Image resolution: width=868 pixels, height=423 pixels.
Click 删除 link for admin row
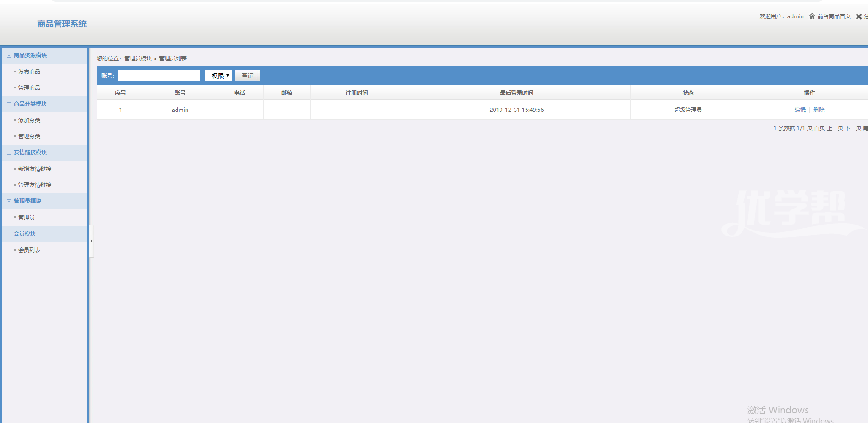[819, 110]
